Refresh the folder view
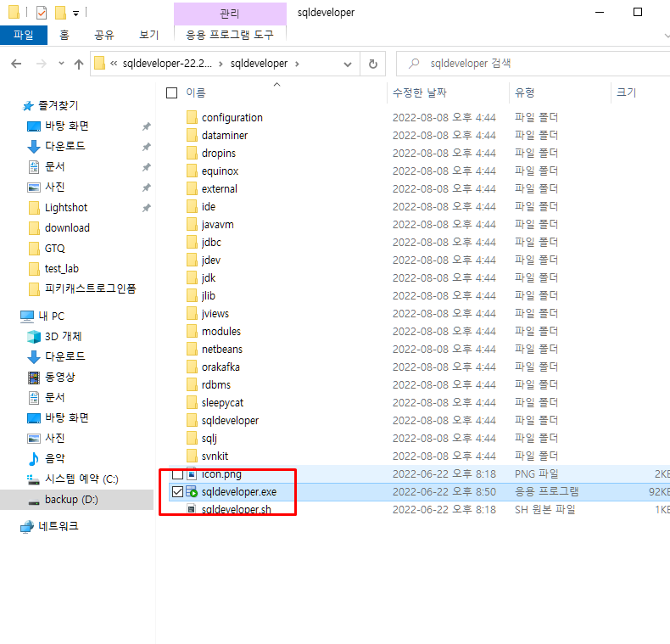 click(x=372, y=64)
